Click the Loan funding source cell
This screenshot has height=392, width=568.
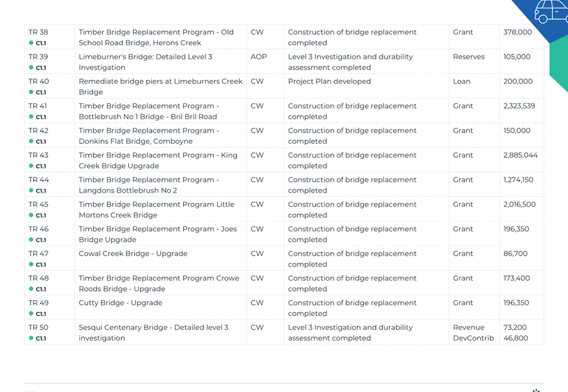(474, 86)
